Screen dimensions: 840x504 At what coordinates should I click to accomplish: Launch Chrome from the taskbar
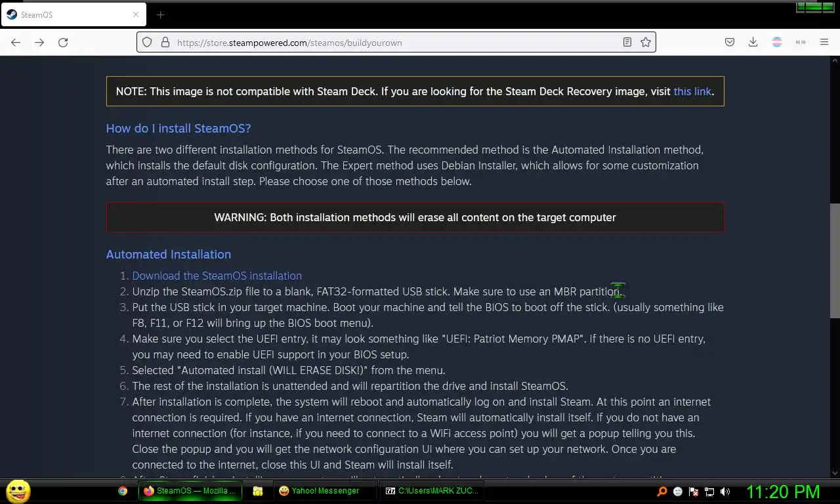(122, 491)
